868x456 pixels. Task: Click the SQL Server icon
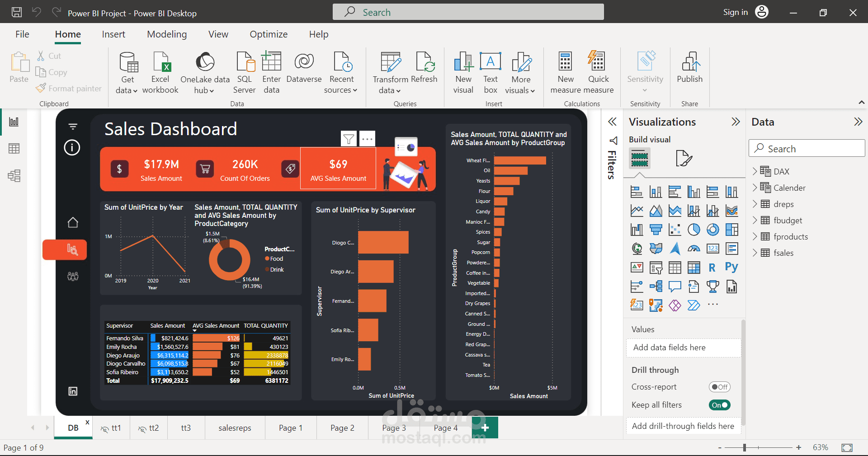pyautogui.click(x=245, y=62)
